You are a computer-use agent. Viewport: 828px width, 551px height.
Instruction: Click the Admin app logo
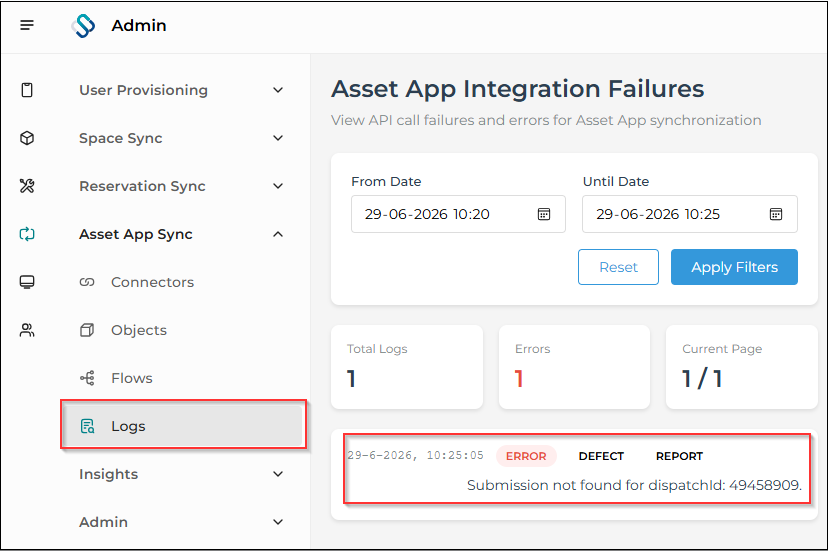pyautogui.click(x=83, y=25)
